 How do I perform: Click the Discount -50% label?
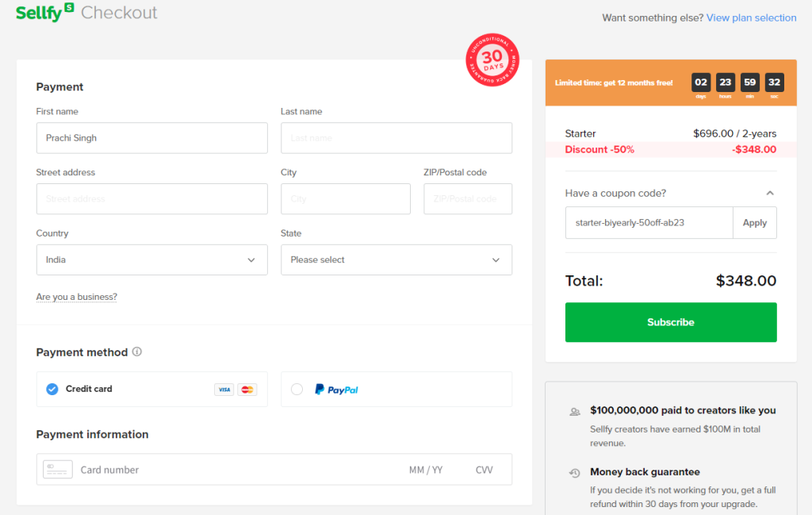point(599,150)
